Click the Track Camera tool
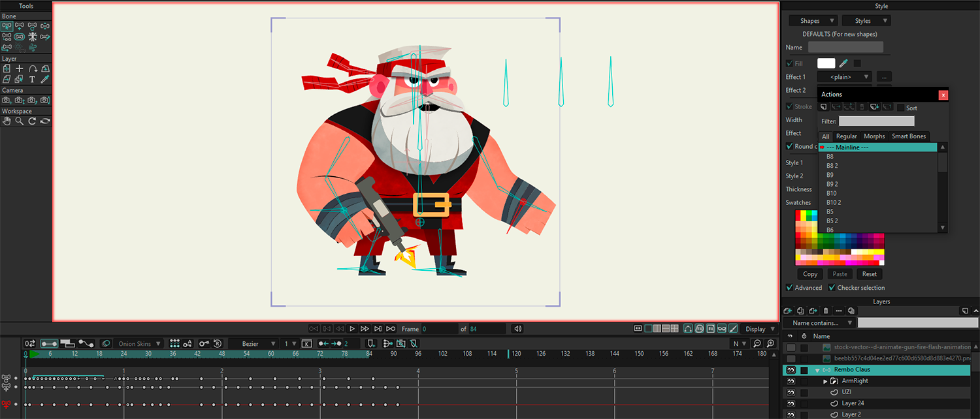The image size is (980, 419). (7, 100)
